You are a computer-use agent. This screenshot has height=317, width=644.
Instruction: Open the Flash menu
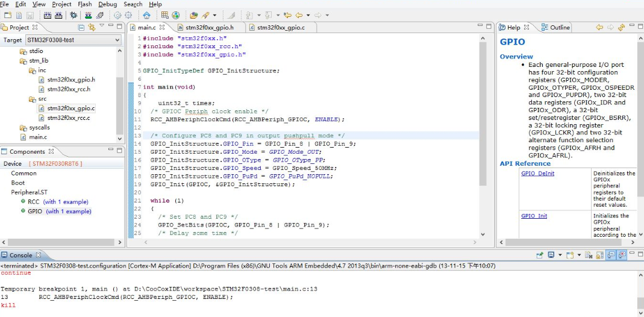(85, 4)
